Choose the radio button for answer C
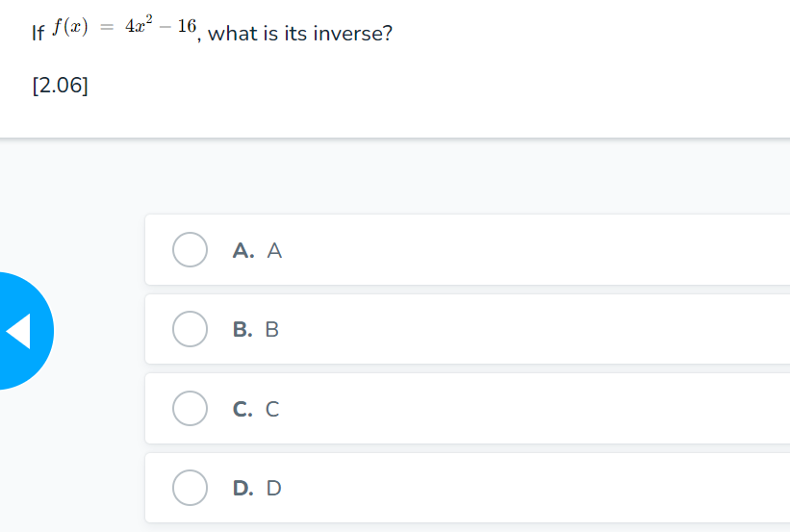This screenshot has width=790, height=532. [191, 409]
